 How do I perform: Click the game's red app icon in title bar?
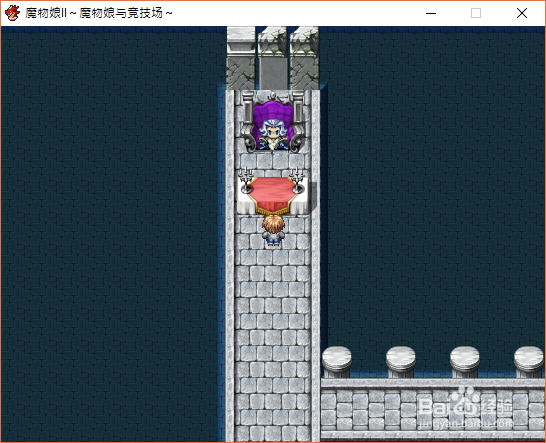[x=12, y=13]
